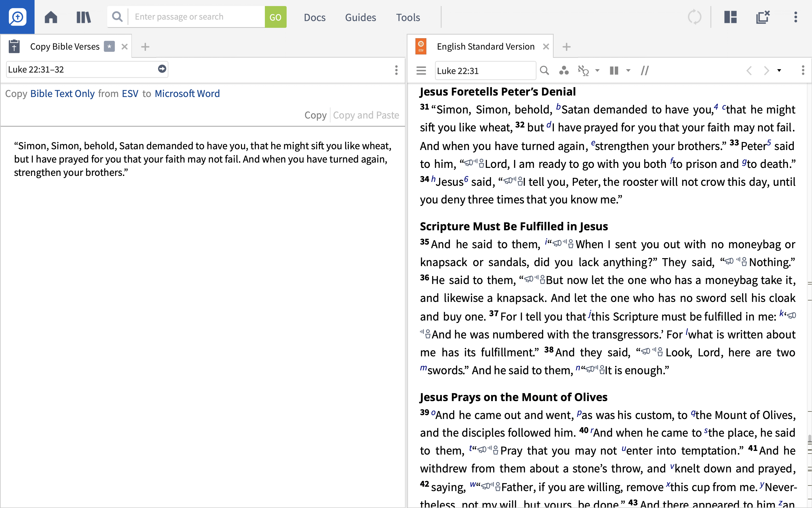Click the Copy and Paste button

[x=366, y=115]
